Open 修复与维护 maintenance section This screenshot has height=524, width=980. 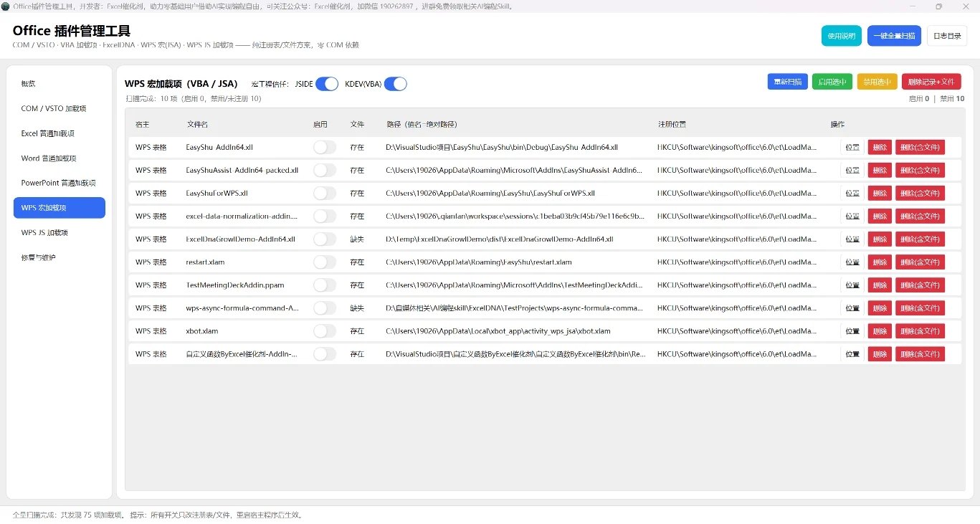tap(60, 257)
